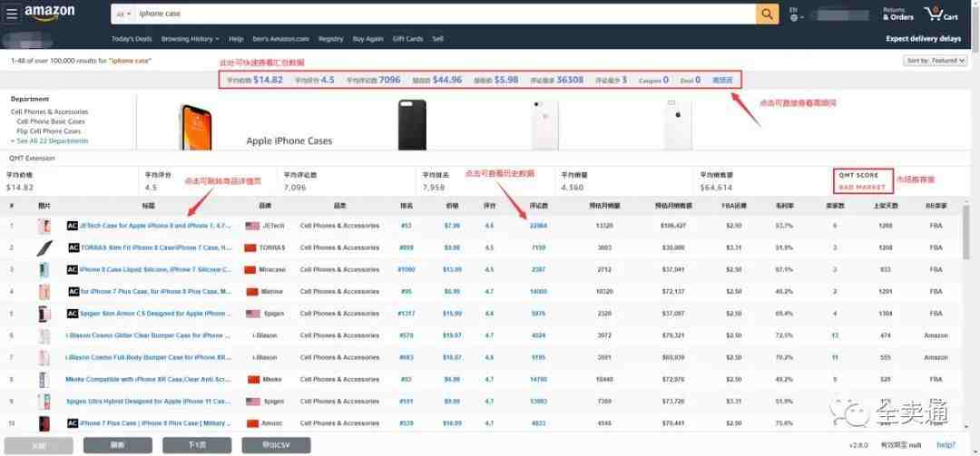Image resolution: width=980 pixels, height=456 pixels.
Task: Click the yellow iPhone banner image
Action: coord(196,127)
